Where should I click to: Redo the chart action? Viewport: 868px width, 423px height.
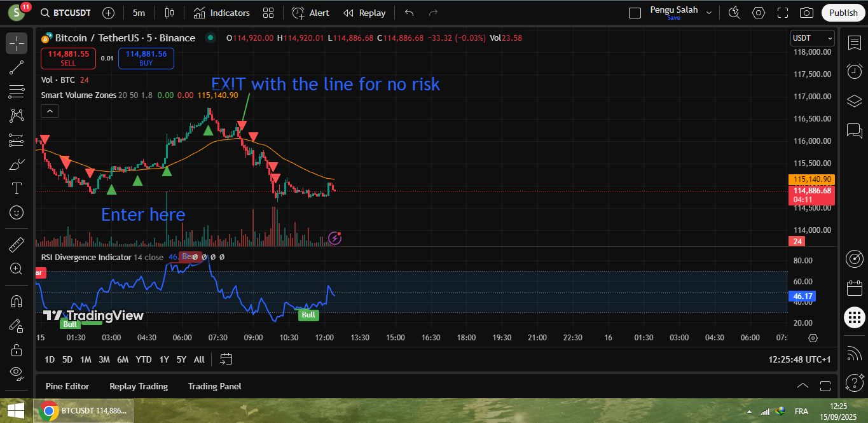pyautogui.click(x=433, y=13)
